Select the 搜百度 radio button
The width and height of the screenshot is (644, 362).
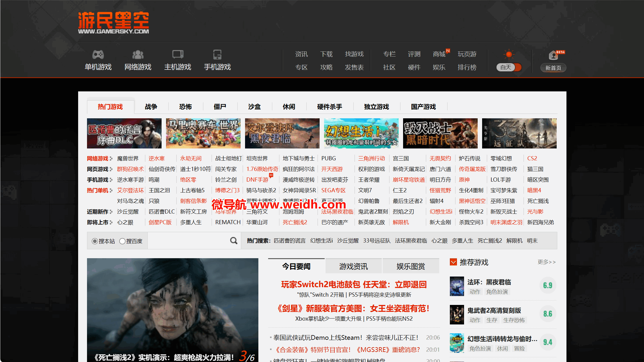(x=122, y=241)
